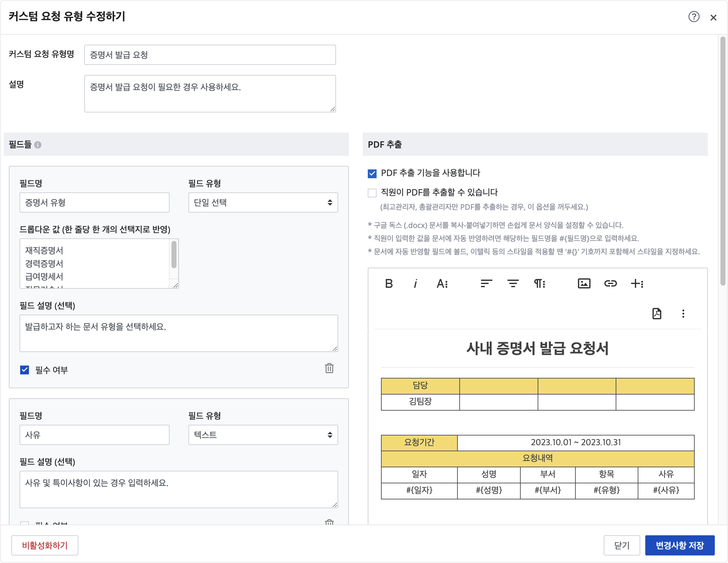This screenshot has height=563, width=728.
Task: Click the 비활성화하기 button
Action: tap(45, 546)
